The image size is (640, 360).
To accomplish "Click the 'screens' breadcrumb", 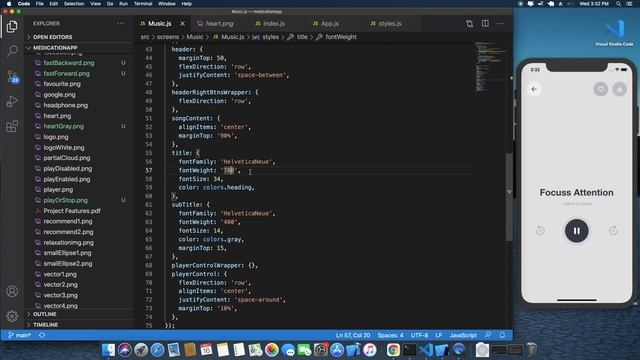I will point(168,37).
